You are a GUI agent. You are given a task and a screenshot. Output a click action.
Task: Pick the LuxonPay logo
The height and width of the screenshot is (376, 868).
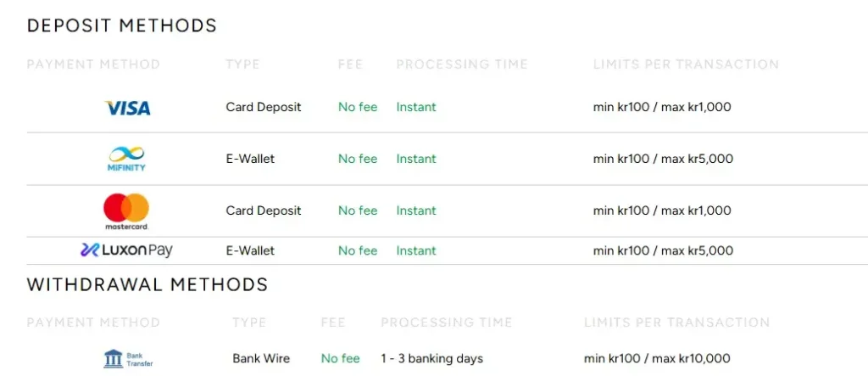(x=126, y=250)
